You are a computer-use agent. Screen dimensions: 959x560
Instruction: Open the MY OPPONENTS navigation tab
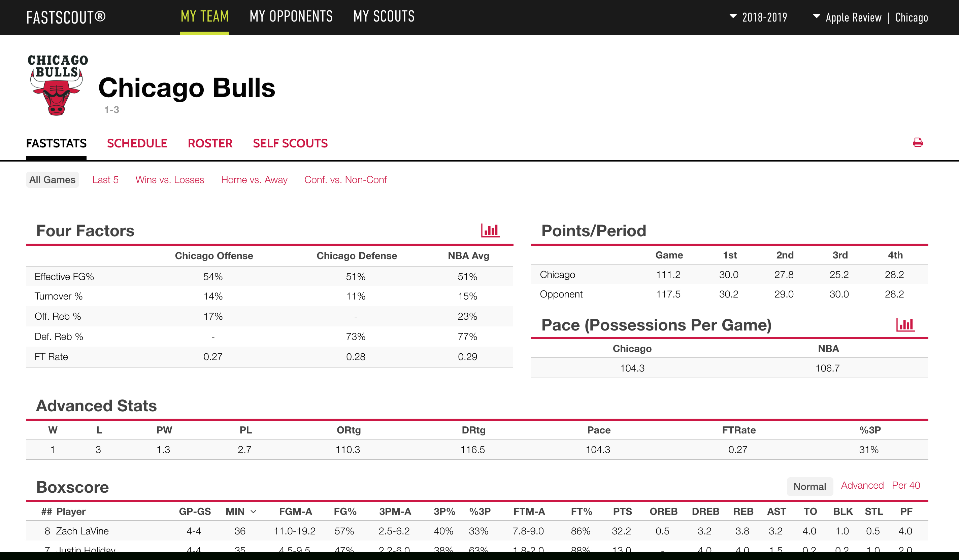[x=291, y=16]
